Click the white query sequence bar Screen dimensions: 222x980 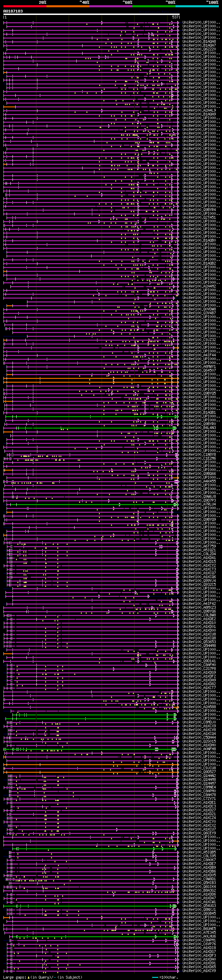(92, 14)
